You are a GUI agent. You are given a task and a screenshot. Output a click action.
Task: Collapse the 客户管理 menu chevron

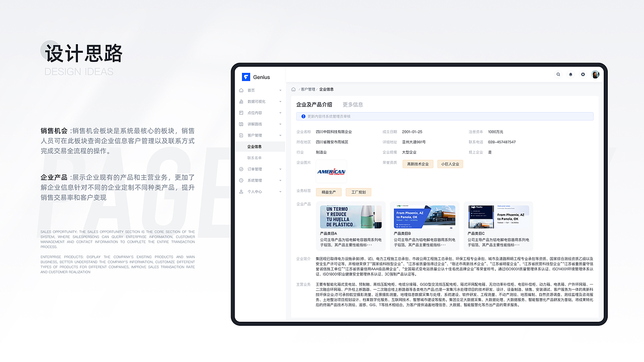click(x=280, y=135)
